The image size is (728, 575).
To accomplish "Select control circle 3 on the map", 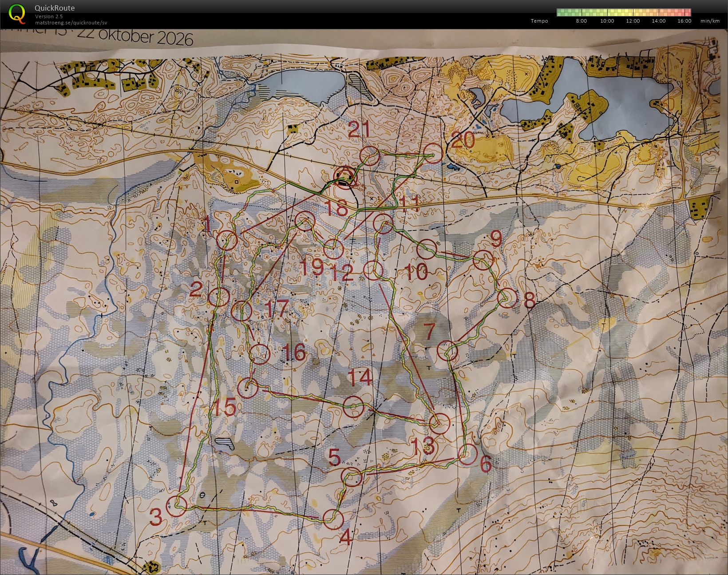I will click(x=176, y=507).
